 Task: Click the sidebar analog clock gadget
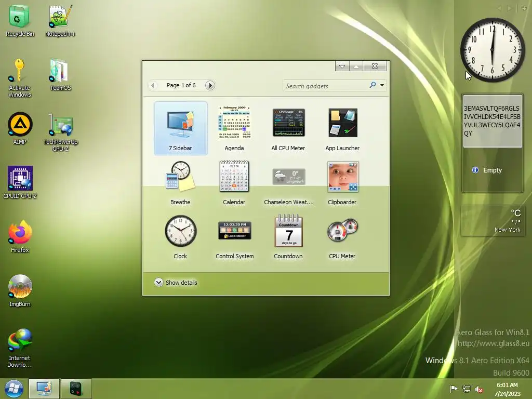click(x=493, y=50)
